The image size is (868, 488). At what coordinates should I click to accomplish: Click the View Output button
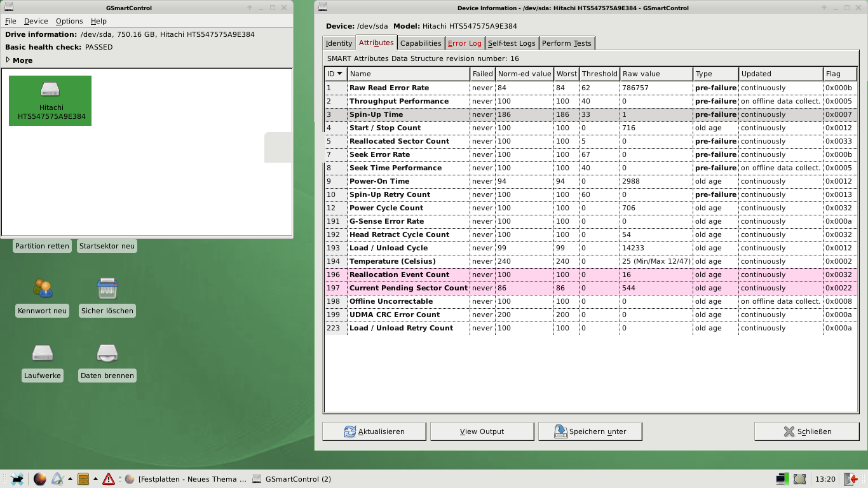point(482,431)
